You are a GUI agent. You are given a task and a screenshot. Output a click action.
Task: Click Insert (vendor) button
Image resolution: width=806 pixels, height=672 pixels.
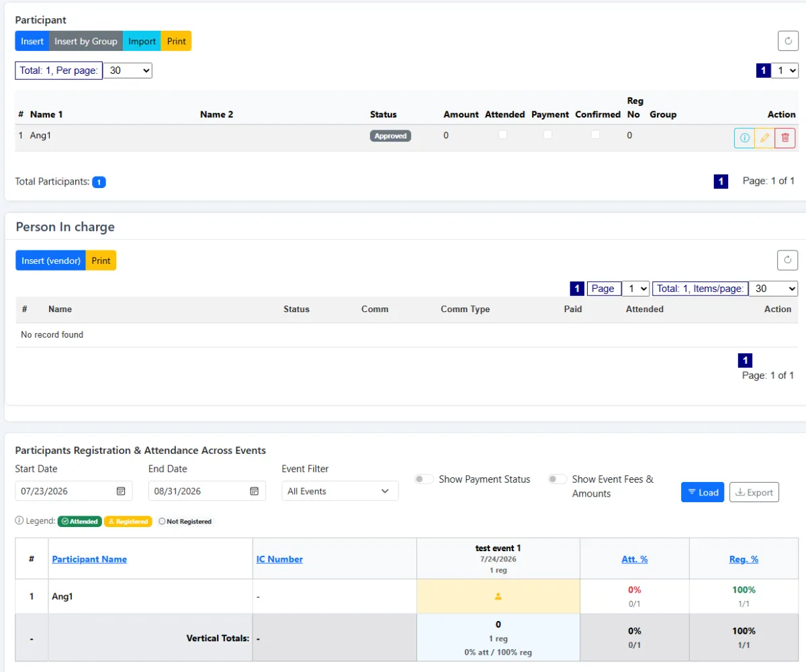coord(51,260)
